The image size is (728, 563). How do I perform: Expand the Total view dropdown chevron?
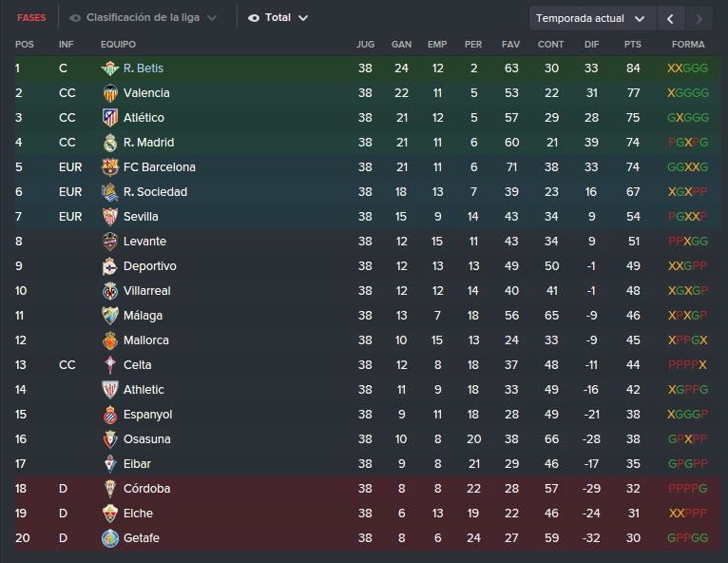click(303, 18)
